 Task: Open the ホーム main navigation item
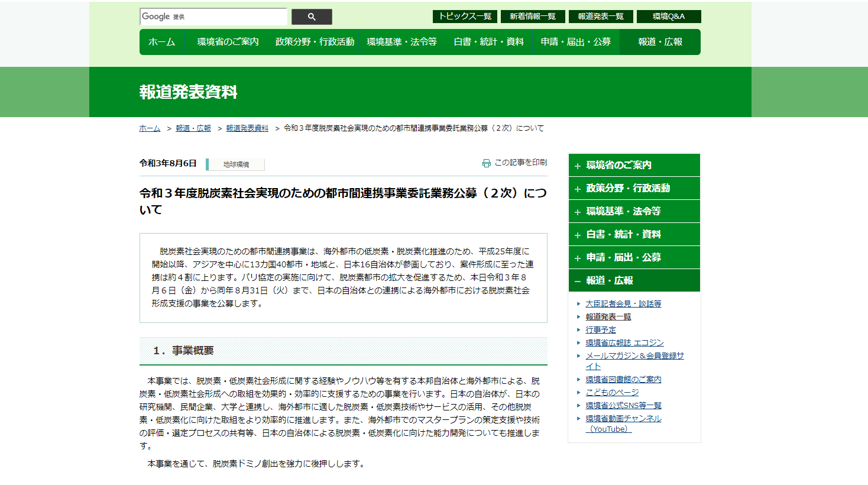tap(161, 42)
